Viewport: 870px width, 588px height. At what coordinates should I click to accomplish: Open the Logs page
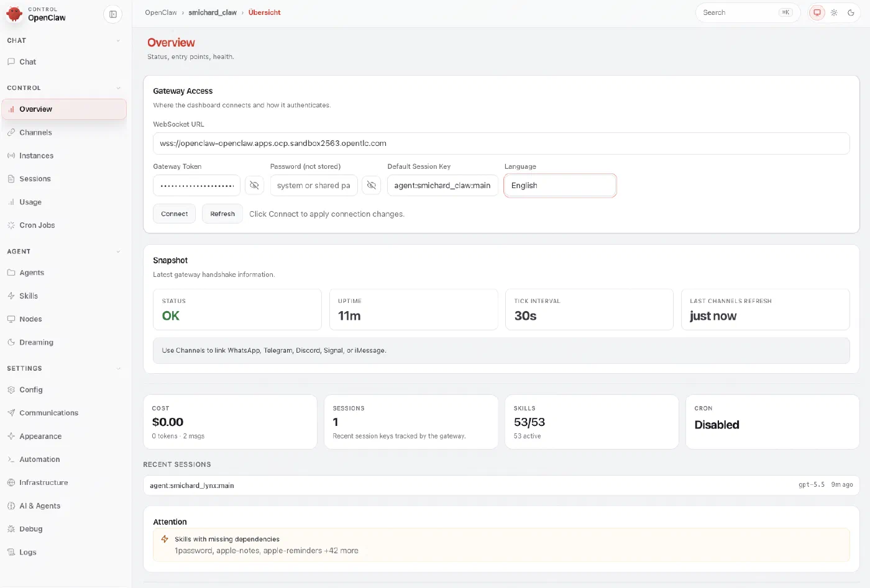coord(65,552)
